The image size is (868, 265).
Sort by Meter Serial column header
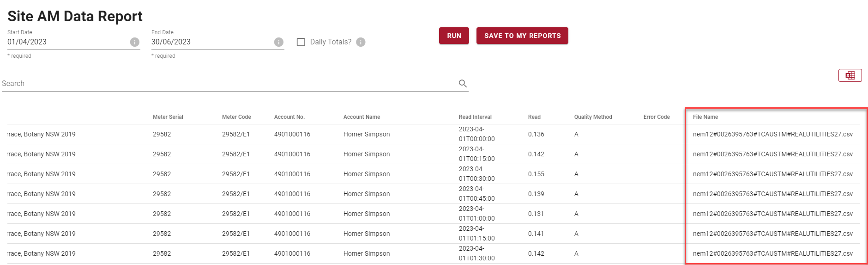[168, 117]
